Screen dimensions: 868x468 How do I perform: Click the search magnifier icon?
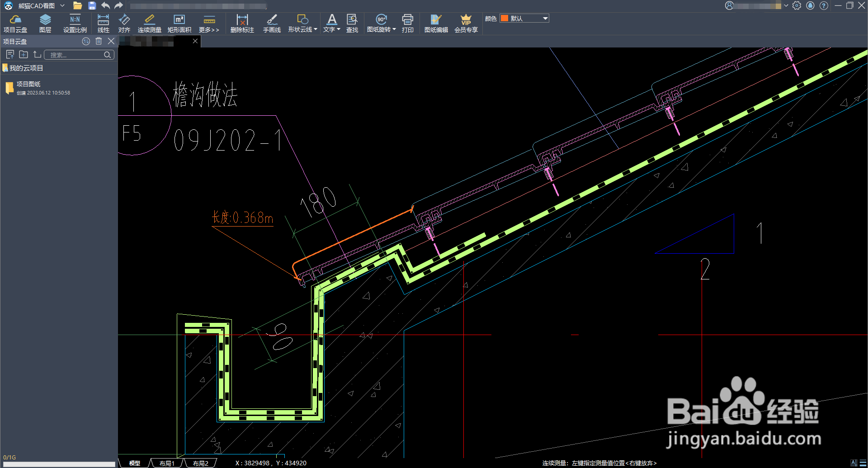[108, 55]
